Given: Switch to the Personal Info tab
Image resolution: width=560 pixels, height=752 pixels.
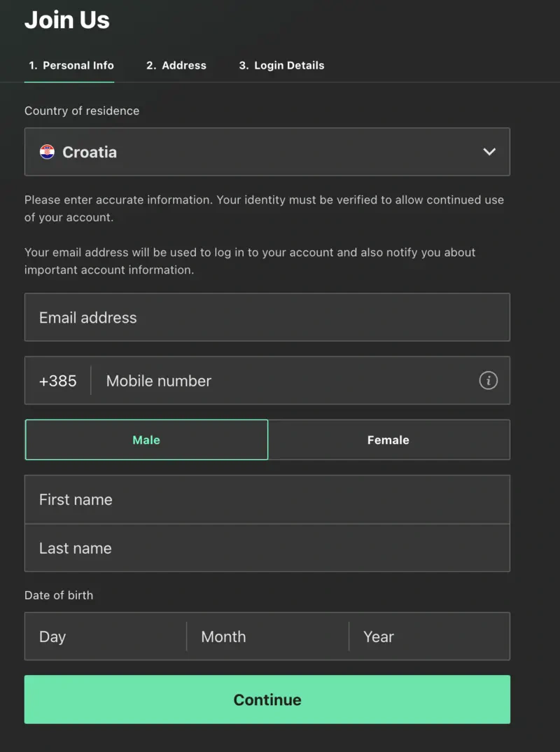Looking at the screenshot, I should 70,66.
